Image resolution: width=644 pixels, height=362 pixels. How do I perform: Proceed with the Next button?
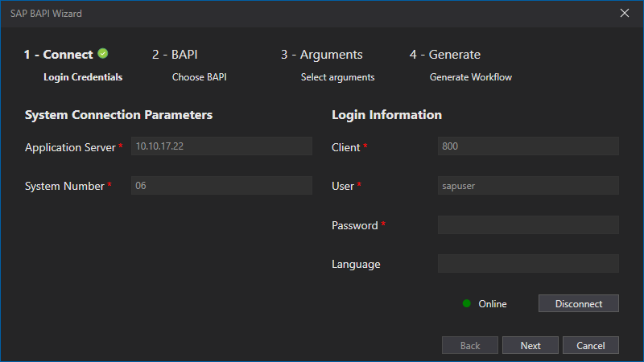click(530, 346)
